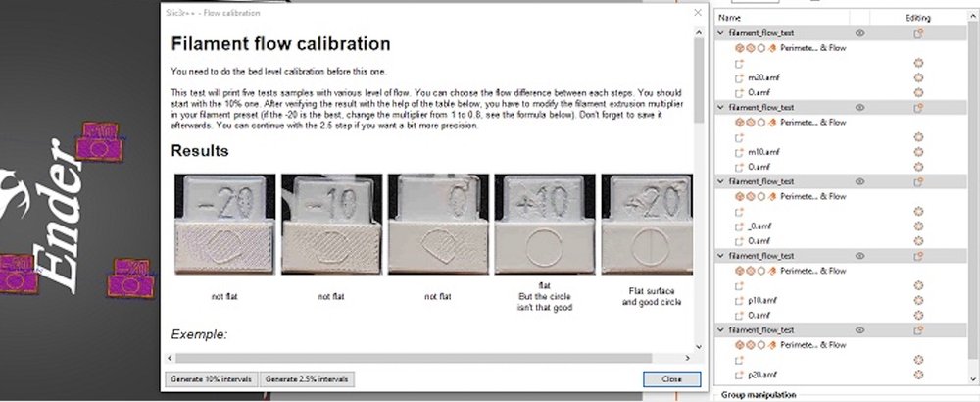This screenshot has height=402, width=980.
Task: Click the edit icon of last filament_flow_test
Action: [918, 330]
